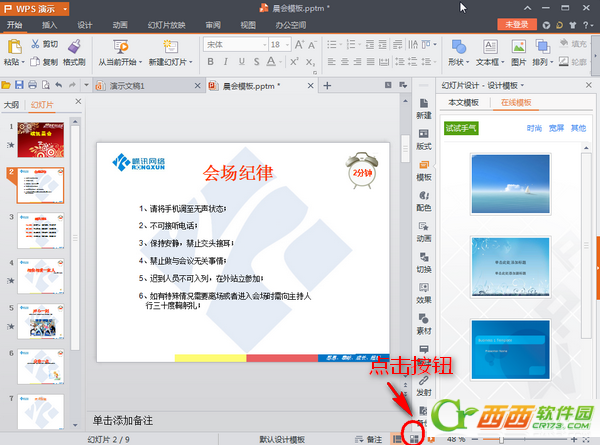Viewport: 600px width, 445px height.
Task: Toggle italic text formatting
Action: tap(226, 62)
